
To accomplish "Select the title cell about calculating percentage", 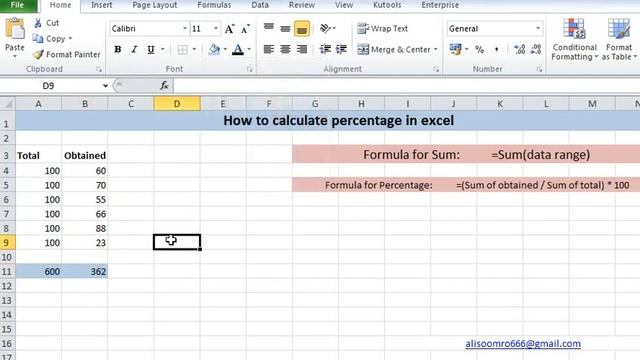I will pos(328,121).
